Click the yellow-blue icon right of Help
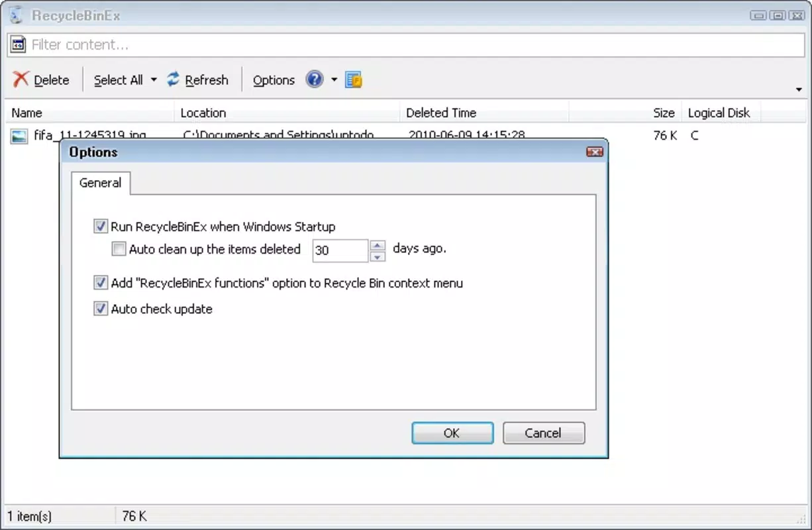 [x=354, y=80]
